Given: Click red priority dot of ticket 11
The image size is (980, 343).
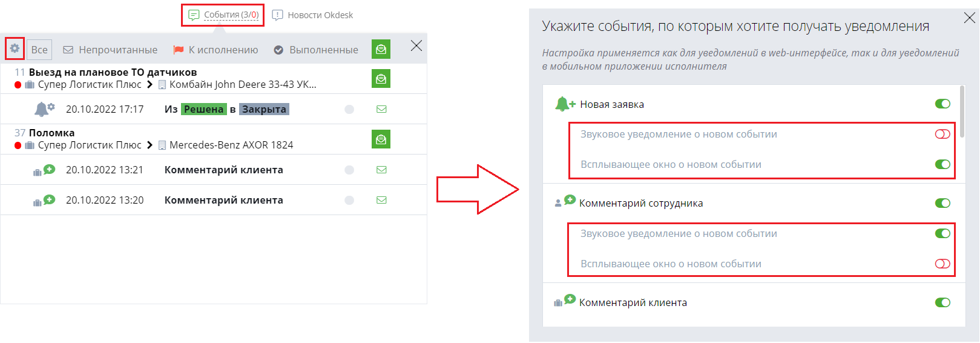Looking at the screenshot, I should [x=18, y=85].
